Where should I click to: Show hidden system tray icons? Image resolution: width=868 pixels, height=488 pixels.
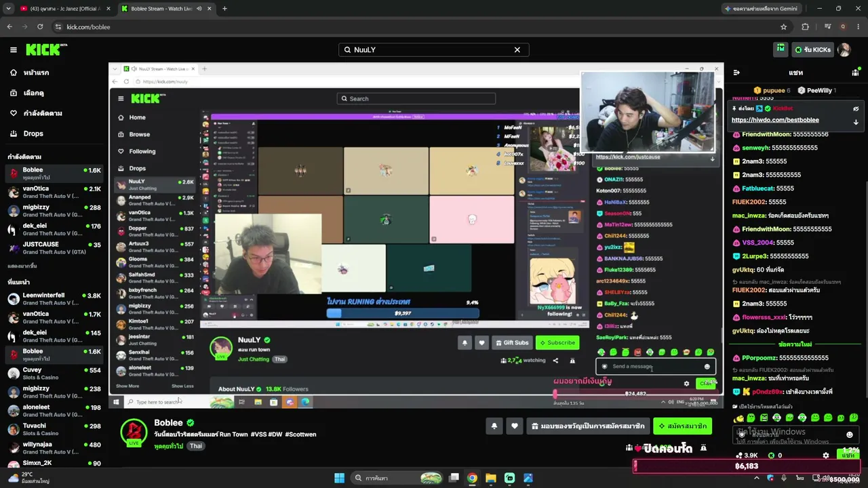click(x=757, y=478)
